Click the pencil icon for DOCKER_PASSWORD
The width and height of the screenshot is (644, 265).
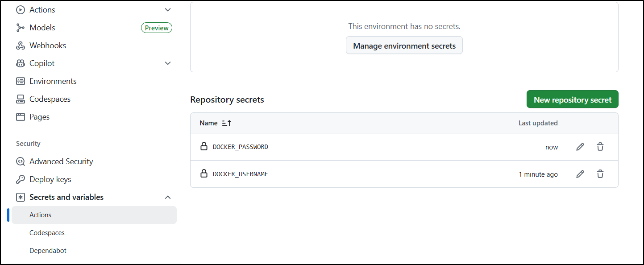(580, 147)
